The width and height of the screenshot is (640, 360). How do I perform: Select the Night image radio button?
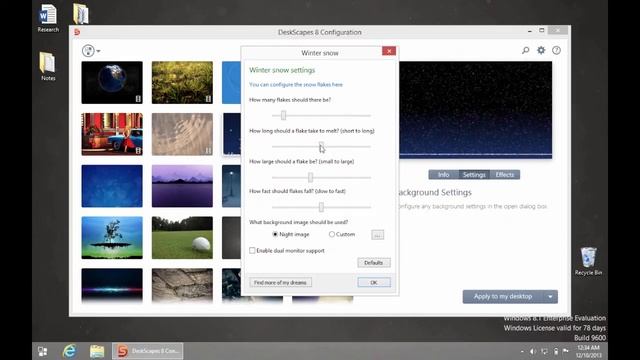275,234
